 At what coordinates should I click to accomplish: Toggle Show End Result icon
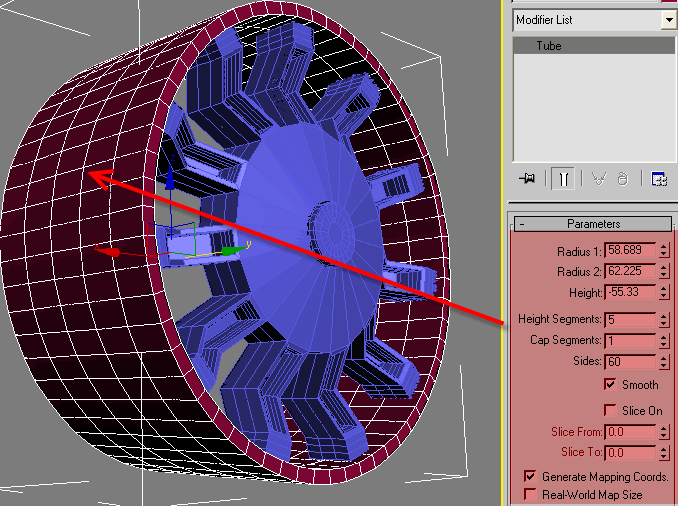(x=564, y=178)
